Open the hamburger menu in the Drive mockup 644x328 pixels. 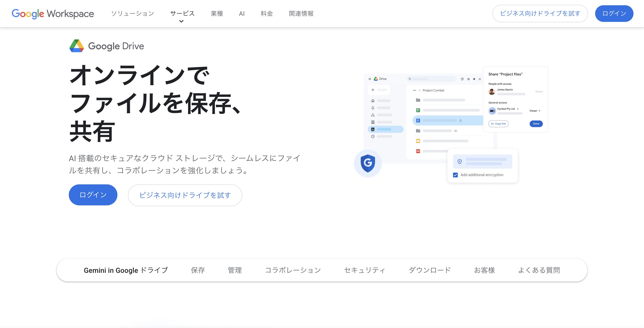point(370,79)
